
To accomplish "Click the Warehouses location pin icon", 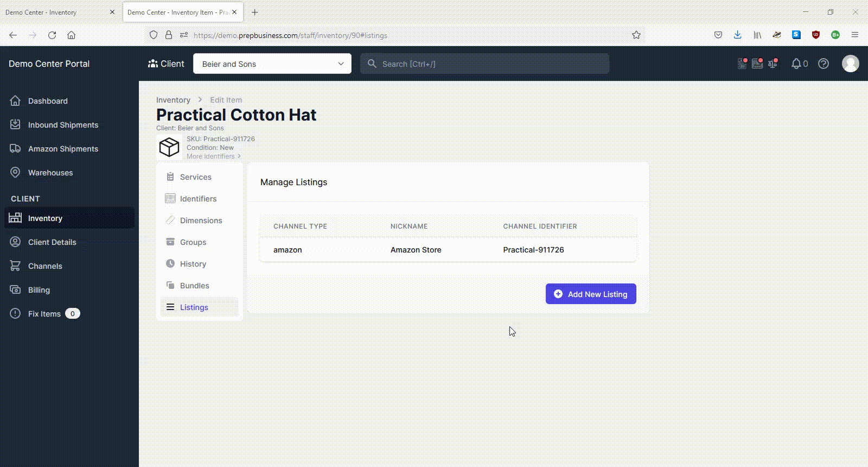I will [15, 172].
